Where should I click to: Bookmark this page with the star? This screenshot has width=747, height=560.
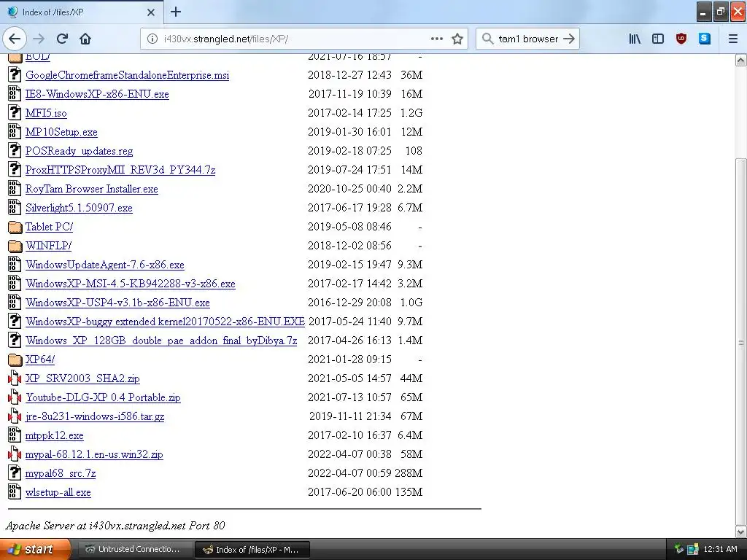tap(457, 39)
